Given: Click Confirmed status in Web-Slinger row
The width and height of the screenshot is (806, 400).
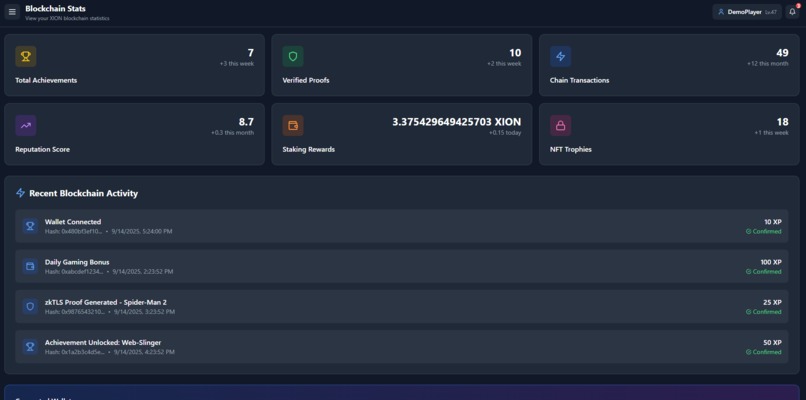Looking at the screenshot, I should (x=763, y=352).
